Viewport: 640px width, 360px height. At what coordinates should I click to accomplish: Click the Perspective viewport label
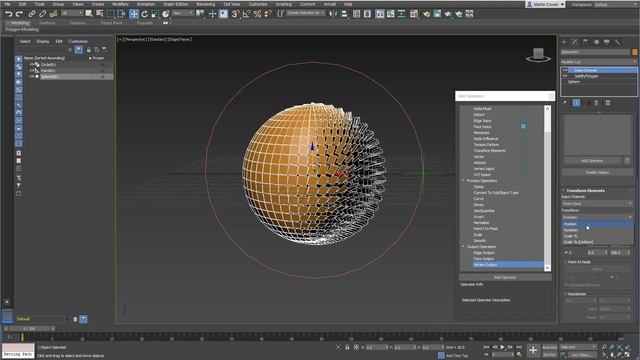click(134, 40)
